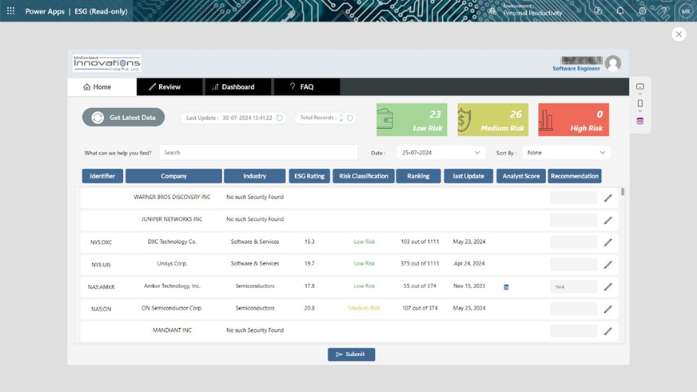This screenshot has height=392, width=697.
Task: Click the purple calendar icon in side panel
Action: (640, 121)
